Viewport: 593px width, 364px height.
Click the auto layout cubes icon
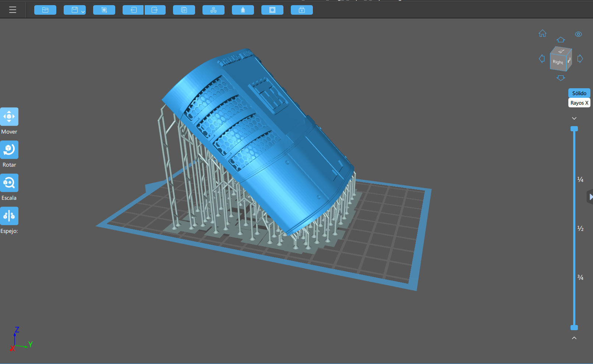coord(213,10)
